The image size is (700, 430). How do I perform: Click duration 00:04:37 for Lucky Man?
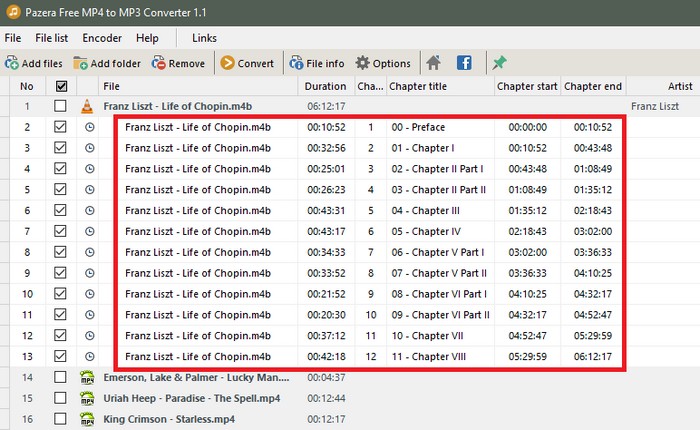(x=326, y=378)
